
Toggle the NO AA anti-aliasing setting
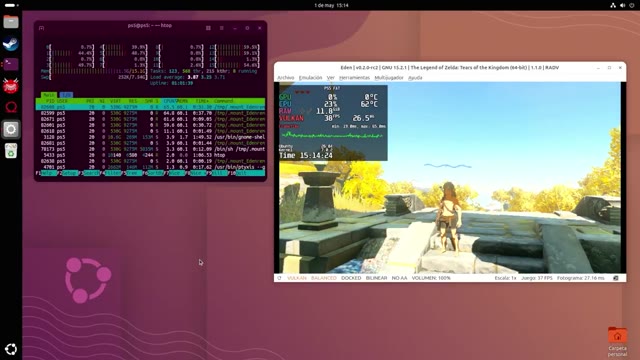400,278
